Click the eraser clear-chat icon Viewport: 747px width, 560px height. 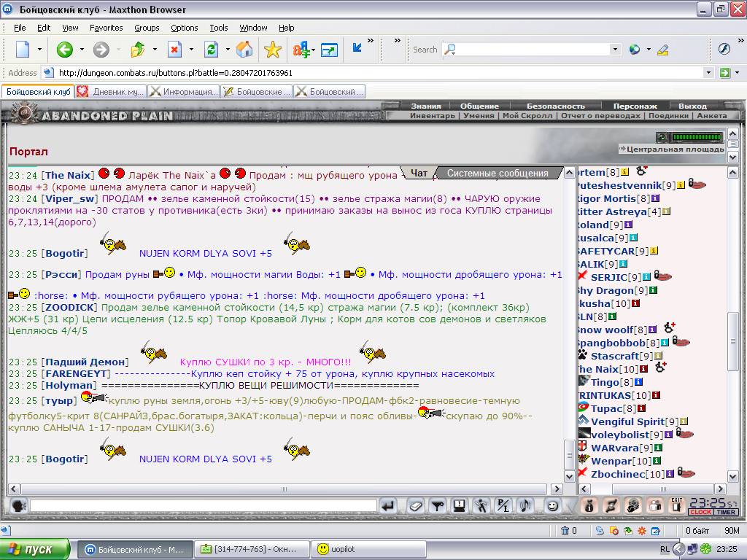click(x=415, y=506)
